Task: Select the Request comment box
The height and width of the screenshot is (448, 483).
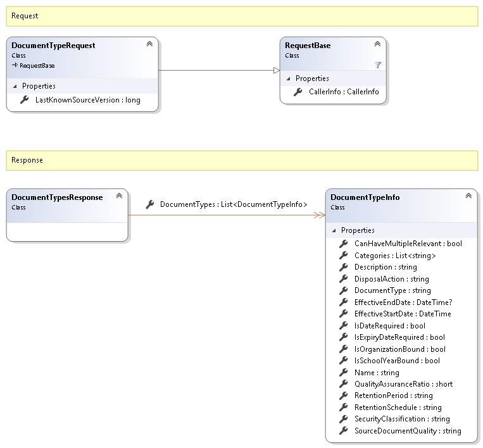Action: point(242,16)
